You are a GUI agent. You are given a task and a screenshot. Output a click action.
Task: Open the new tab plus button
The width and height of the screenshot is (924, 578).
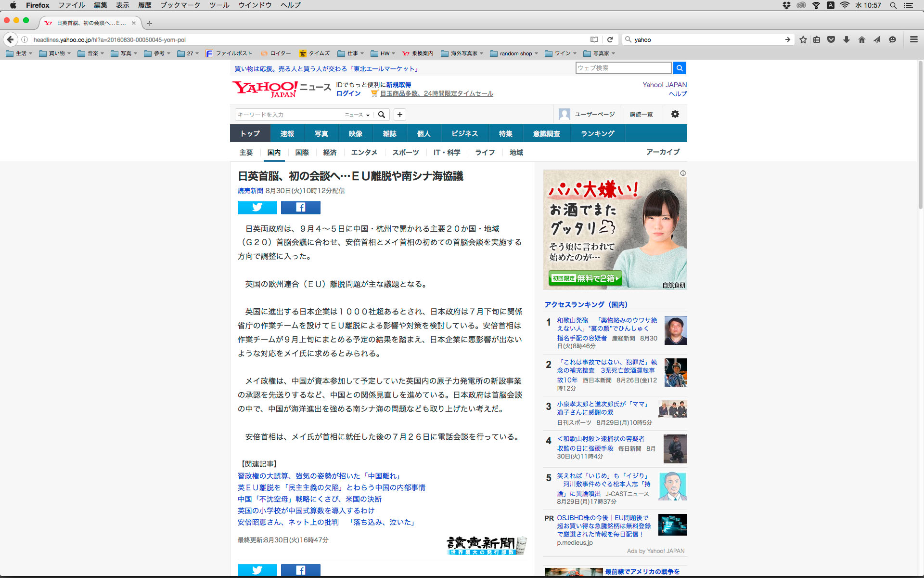150,23
